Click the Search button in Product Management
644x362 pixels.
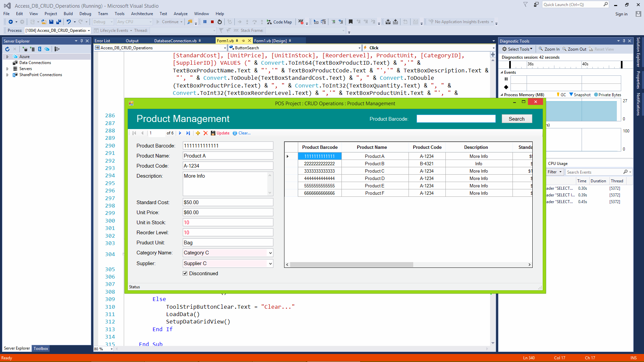517,119
